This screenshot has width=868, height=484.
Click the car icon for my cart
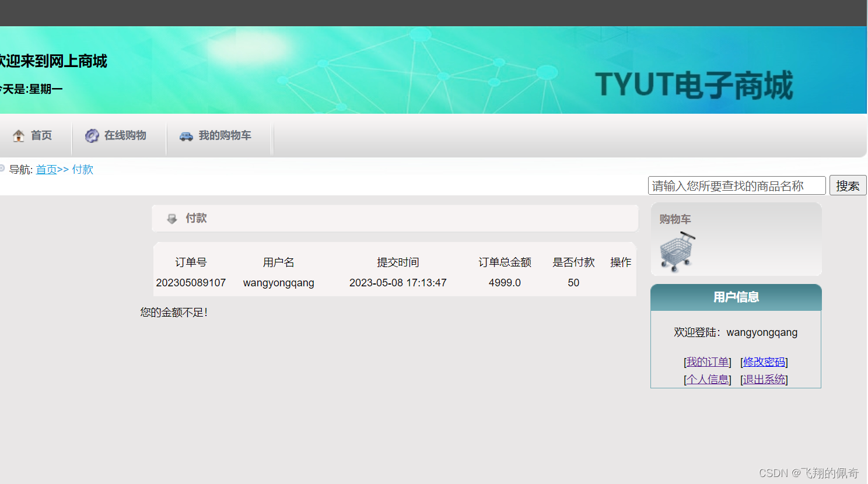[186, 136]
